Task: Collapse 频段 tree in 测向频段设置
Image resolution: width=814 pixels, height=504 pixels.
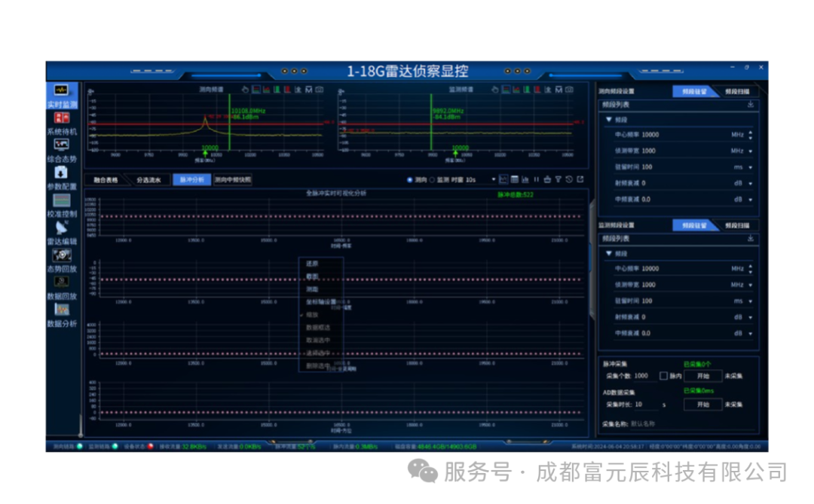Action: pos(609,119)
